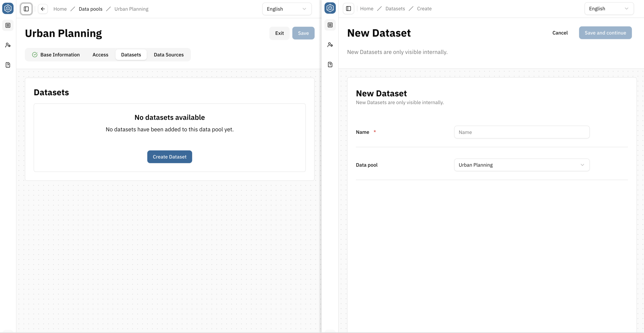Open user settings icon in right sidebar
The height and width of the screenshot is (333, 644).
[330, 45]
